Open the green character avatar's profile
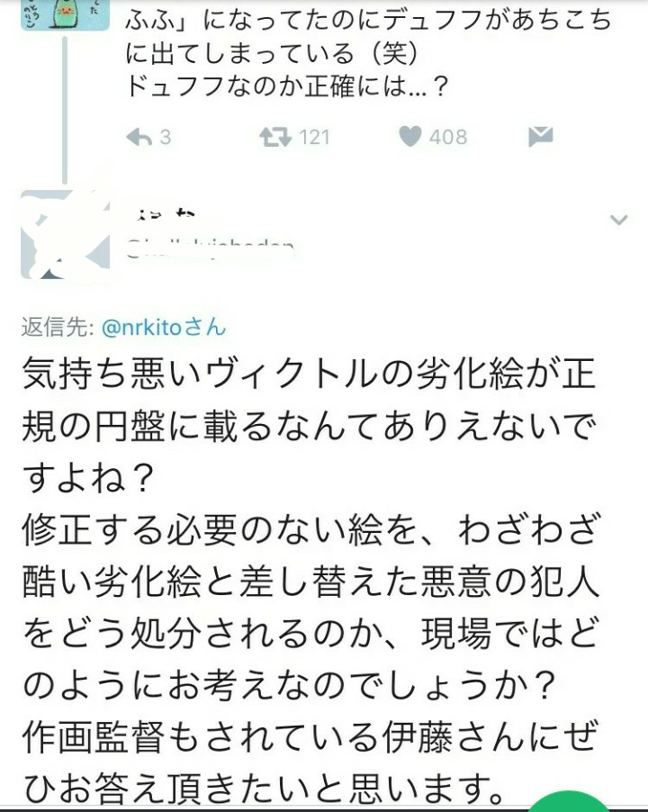 pos(65,14)
